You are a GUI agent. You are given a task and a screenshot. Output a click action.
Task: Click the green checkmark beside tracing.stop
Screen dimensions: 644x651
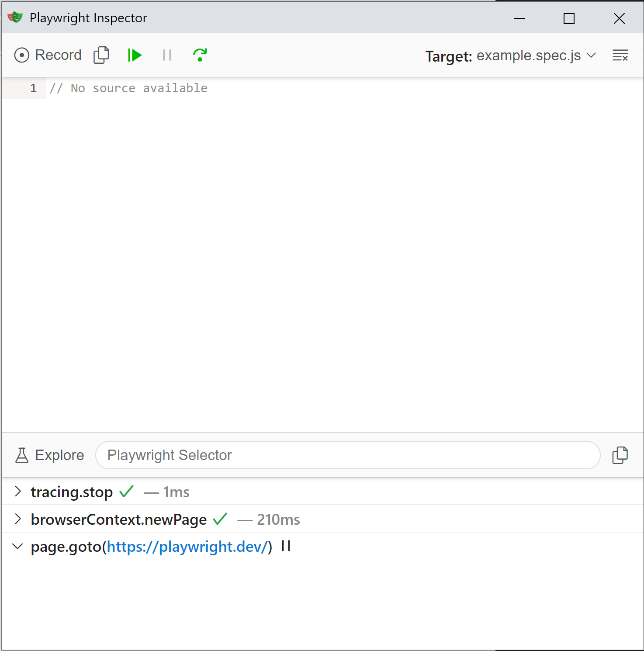click(x=126, y=492)
